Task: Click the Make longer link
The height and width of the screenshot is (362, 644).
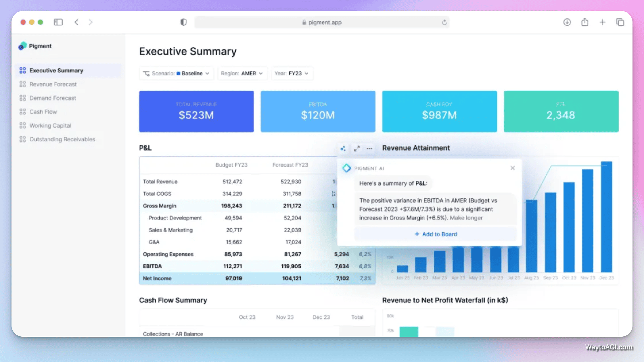Action: coord(466,218)
